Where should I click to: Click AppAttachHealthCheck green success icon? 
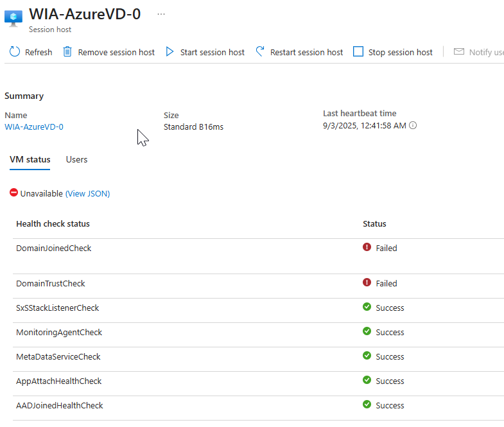pyautogui.click(x=367, y=380)
